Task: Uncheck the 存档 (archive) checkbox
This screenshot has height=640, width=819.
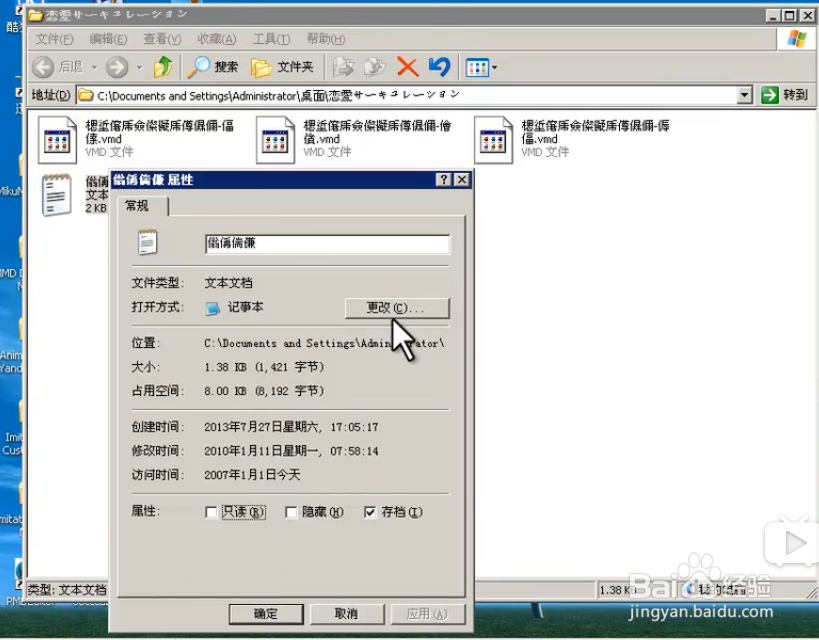Action: (371, 511)
